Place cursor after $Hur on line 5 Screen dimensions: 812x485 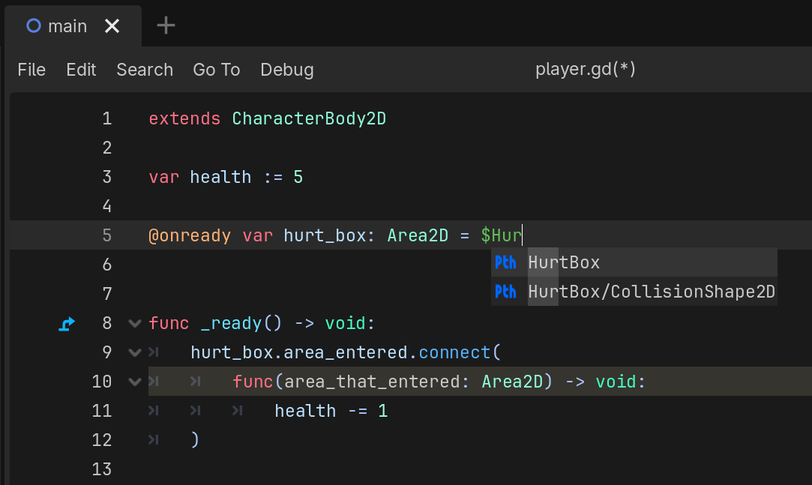(523, 236)
